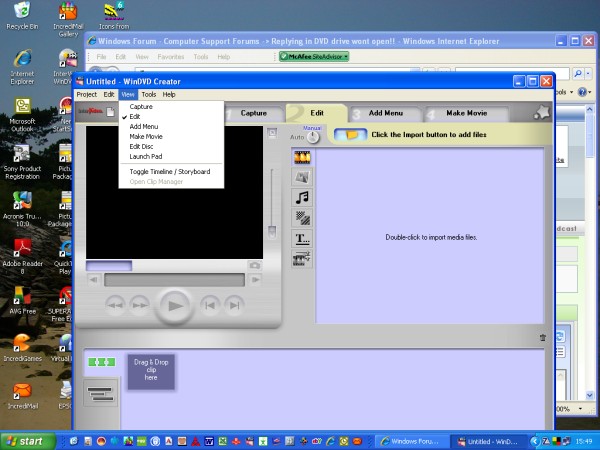Choose Add Menu from the View menu
This screenshot has height=450, width=600.
[x=171, y=127]
